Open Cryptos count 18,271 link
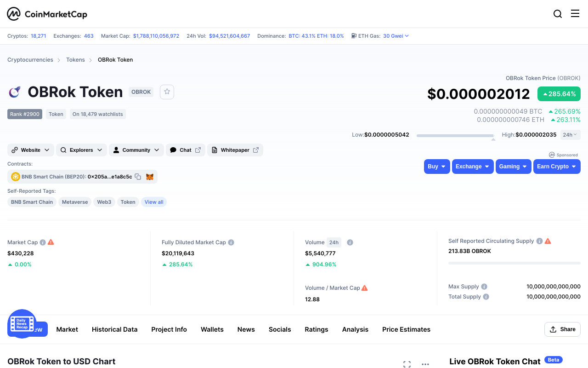This screenshot has width=588, height=368. [39, 36]
